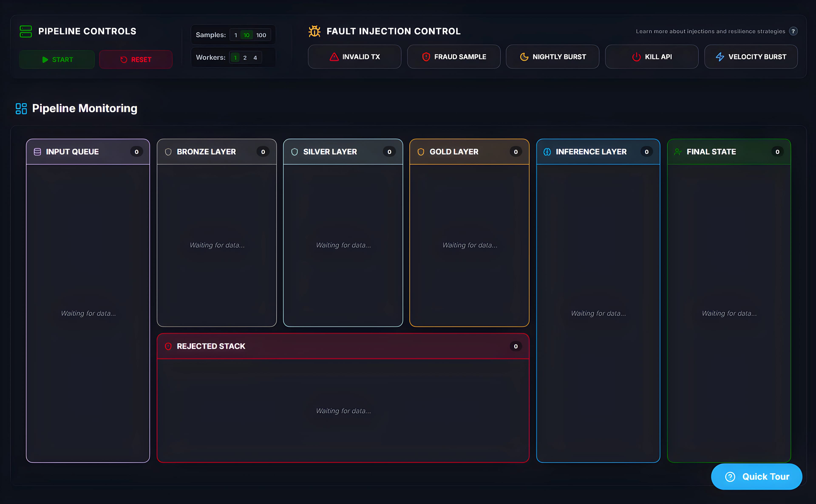Image resolution: width=816 pixels, height=504 pixels.
Task: Set Workers to 4
Action: tap(255, 58)
